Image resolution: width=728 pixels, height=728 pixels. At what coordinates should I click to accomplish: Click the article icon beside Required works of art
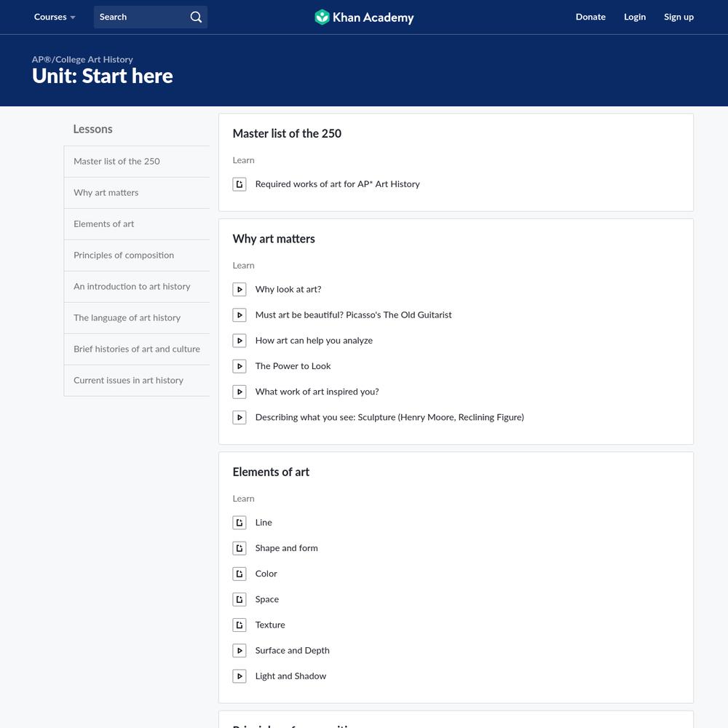pos(240,184)
